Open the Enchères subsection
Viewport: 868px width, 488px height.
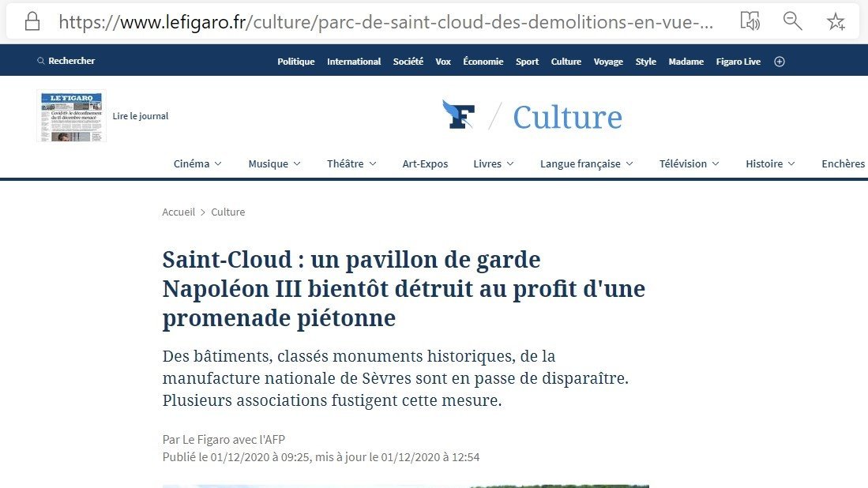point(843,163)
